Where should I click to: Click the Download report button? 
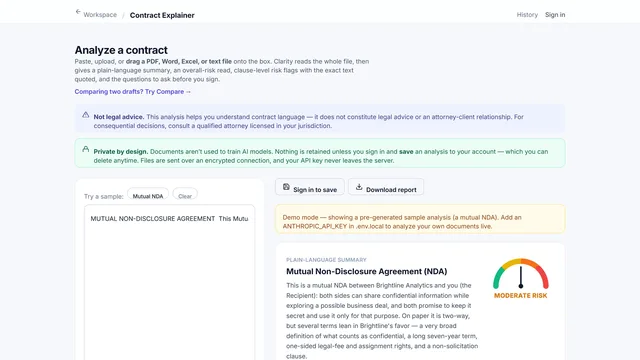pyautogui.click(x=386, y=188)
